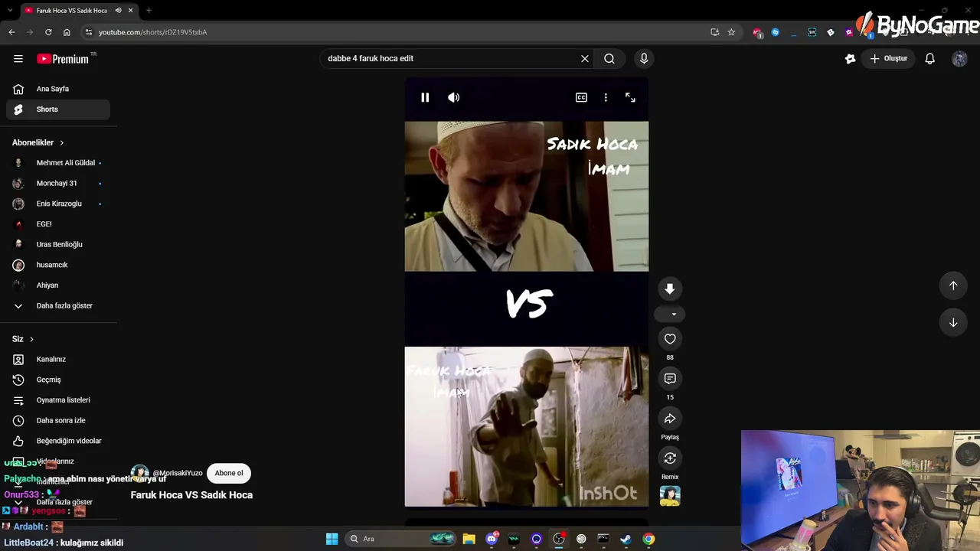Image resolution: width=980 pixels, height=551 pixels.
Task: Go to the previous Short
Action: pos(953,285)
